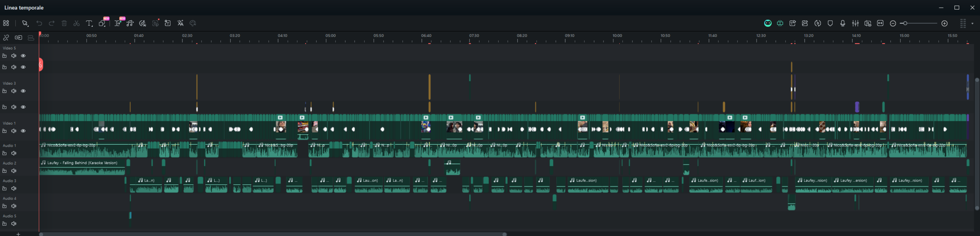Open the speech-to-text tool icon
The width and height of the screenshot is (980, 236).
(168, 23)
